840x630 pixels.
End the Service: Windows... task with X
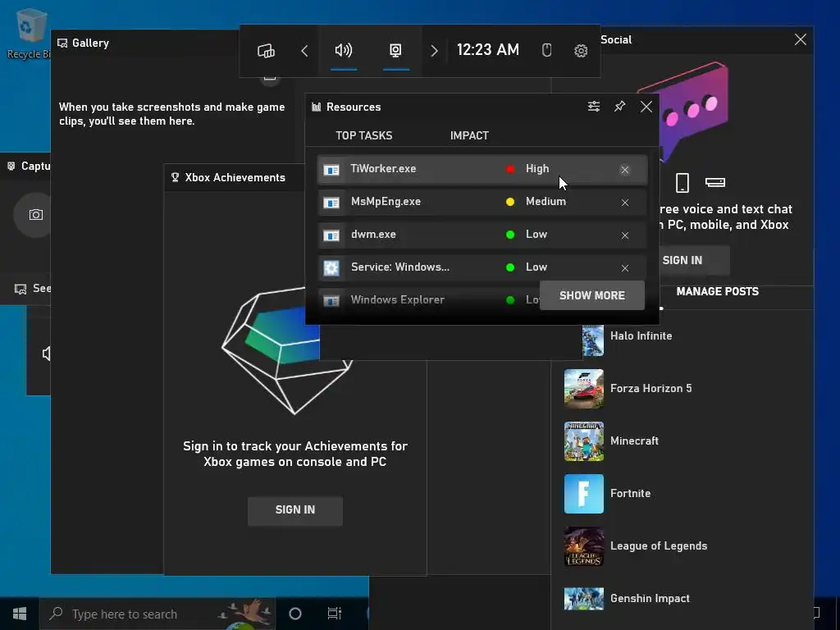624,268
